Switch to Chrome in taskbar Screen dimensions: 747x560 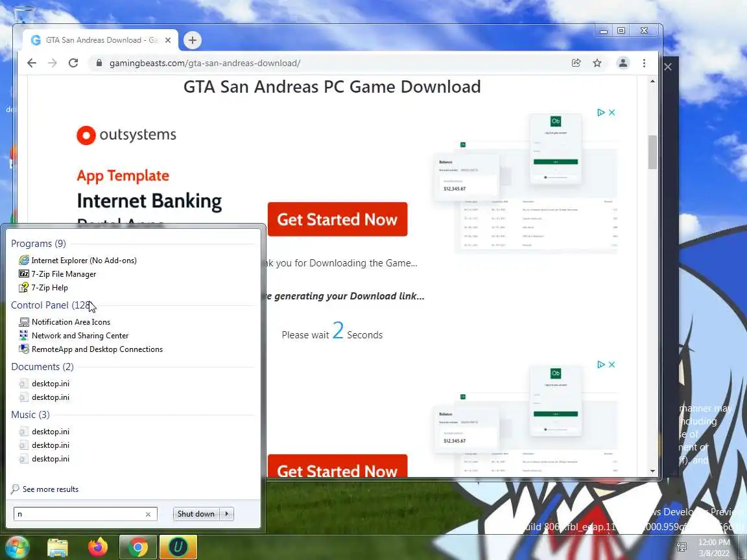pyautogui.click(x=137, y=547)
